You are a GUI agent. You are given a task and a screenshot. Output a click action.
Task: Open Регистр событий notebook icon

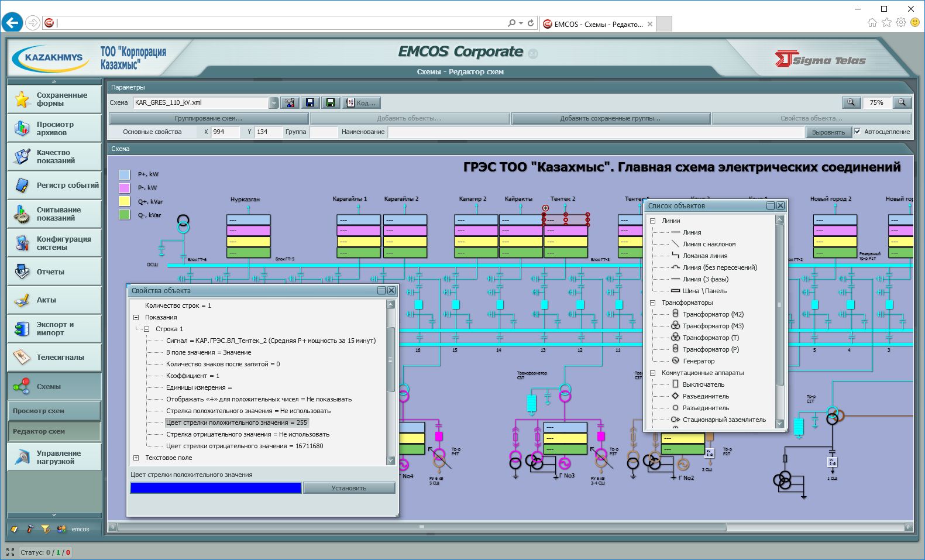[x=22, y=185]
